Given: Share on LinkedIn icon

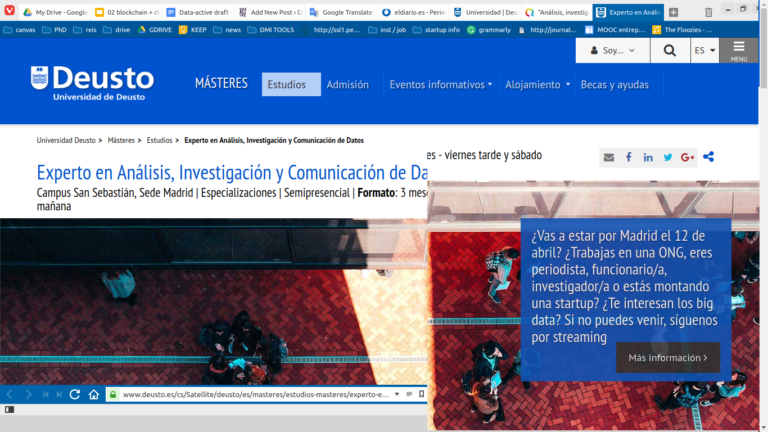Looking at the screenshot, I should click(648, 157).
